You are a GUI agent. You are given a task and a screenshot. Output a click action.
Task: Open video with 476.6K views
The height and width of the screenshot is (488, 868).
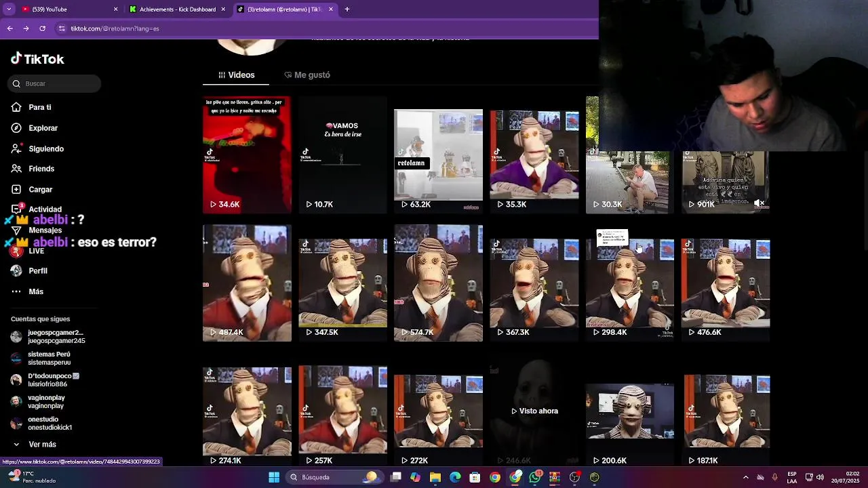pos(726,283)
